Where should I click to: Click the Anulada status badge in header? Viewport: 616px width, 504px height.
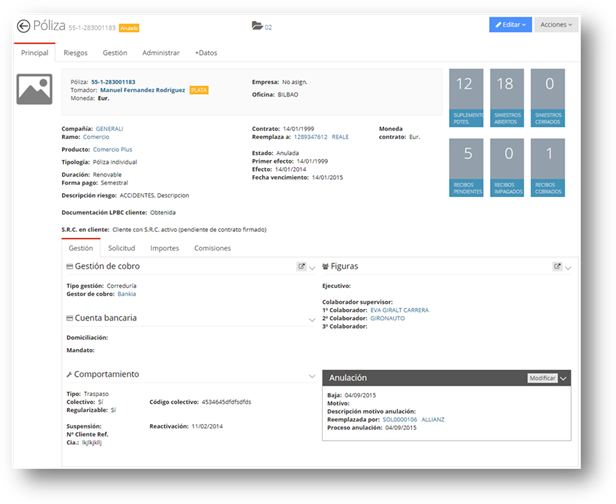point(129,28)
